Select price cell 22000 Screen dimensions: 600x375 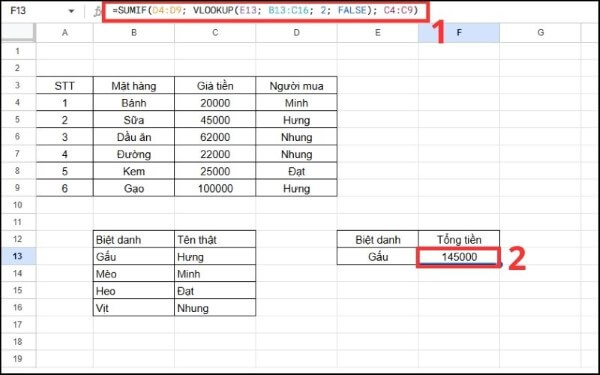click(x=215, y=154)
